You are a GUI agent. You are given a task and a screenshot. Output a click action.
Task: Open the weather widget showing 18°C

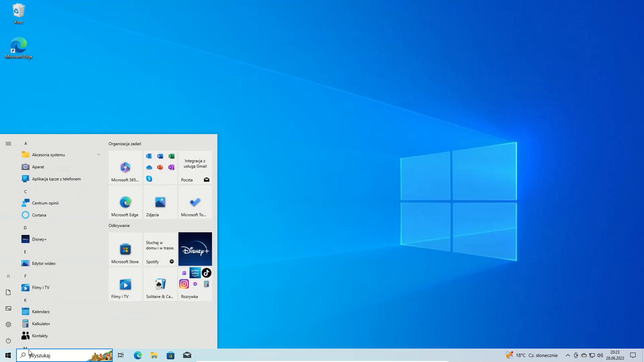pos(531,355)
